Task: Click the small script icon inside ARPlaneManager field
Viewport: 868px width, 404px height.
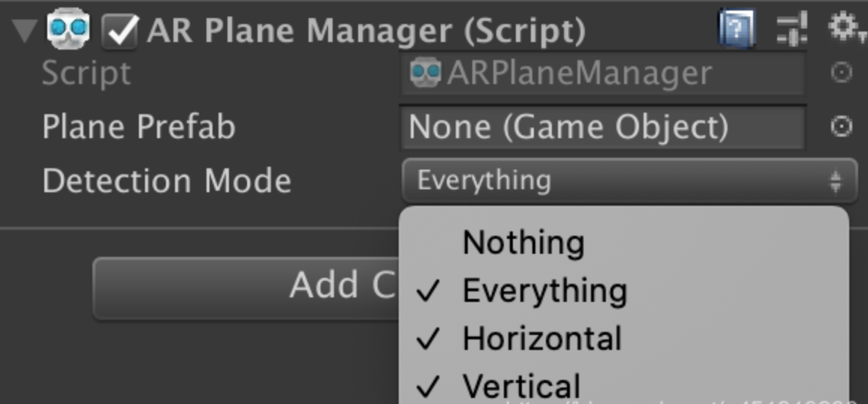Action: pyautogui.click(x=425, y=73)
